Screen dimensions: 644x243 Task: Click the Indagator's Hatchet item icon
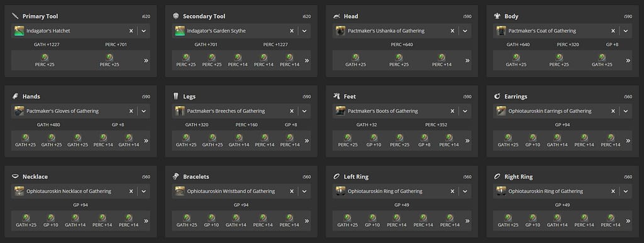pos(19,31)
